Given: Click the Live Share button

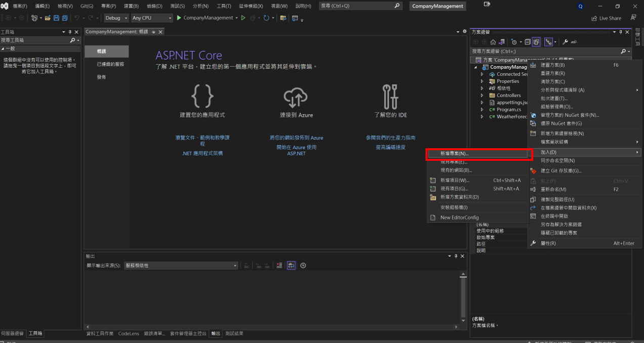Looking at the screenshot, I should tap(606, 18).
